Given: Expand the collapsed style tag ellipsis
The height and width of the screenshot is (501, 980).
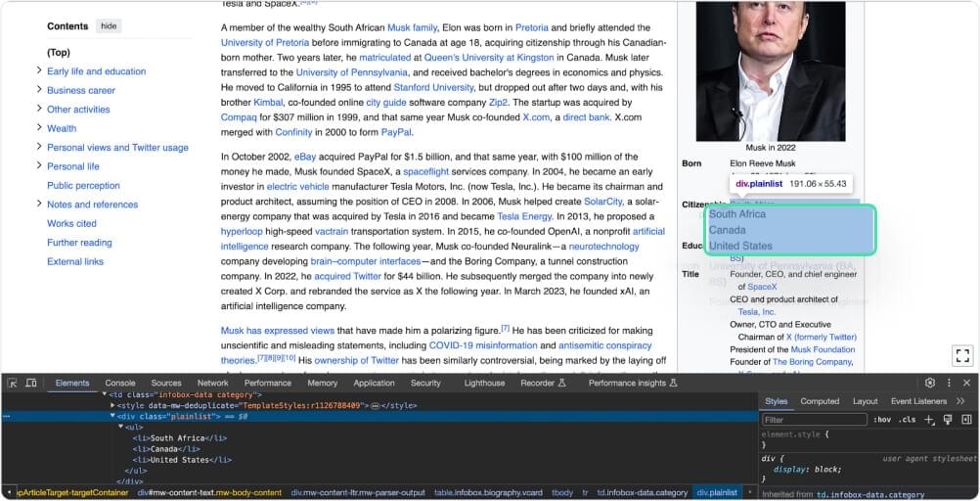Looking at the screenshot, I should coord(375,405).
